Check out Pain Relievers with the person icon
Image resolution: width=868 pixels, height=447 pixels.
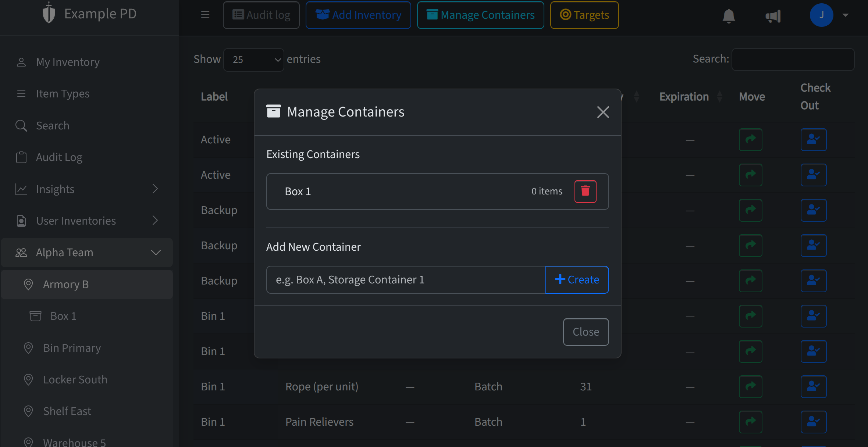pyautogui.click(x=813, y=422)
